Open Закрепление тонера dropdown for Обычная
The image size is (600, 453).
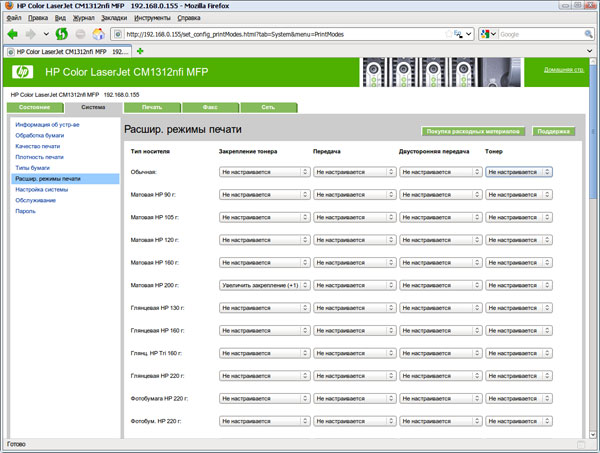tap(264, 172)
